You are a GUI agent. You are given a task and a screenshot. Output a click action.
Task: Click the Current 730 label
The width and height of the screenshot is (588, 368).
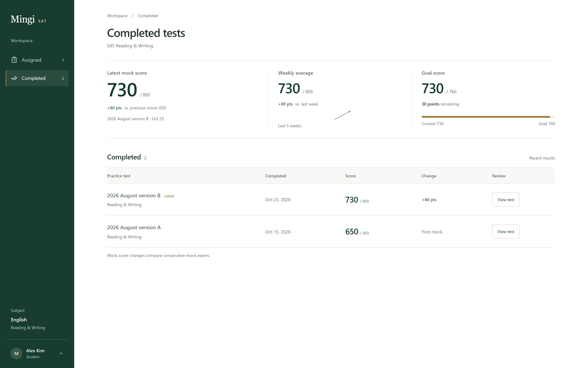432,124
